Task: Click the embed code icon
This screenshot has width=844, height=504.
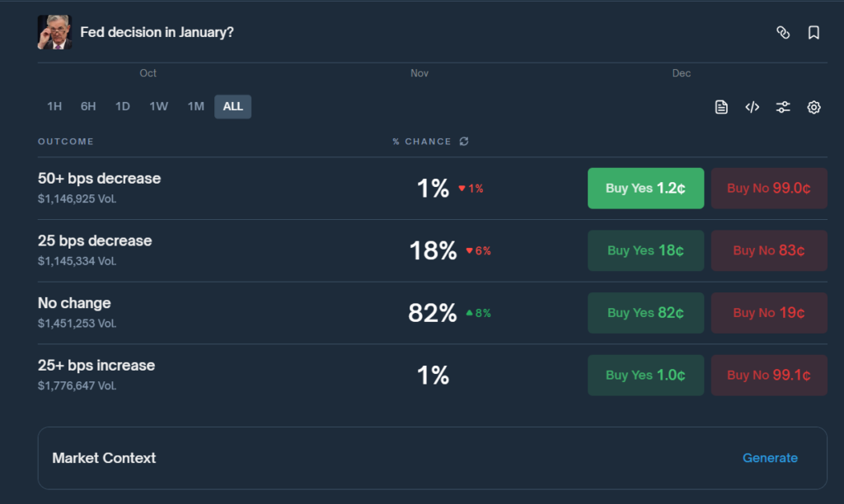Action: click(x=752, y=107)
